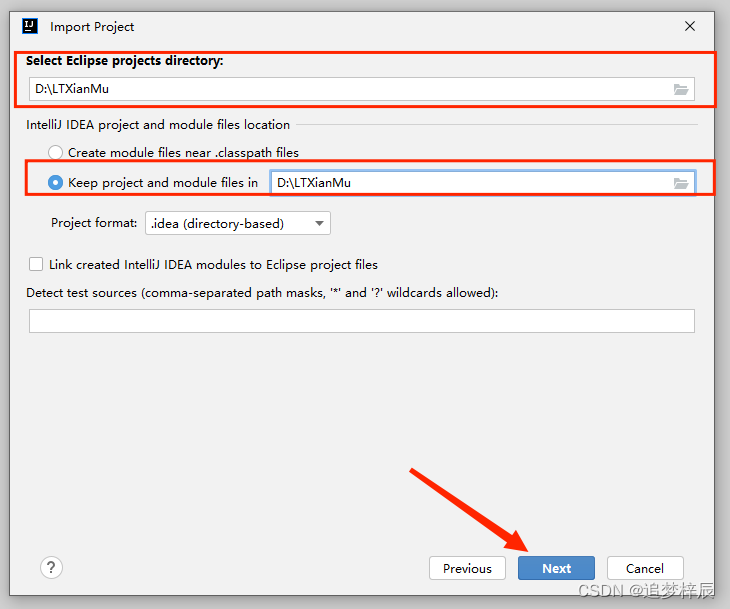The height and width of the screenshot is (609, 730).
Task: Enable Link created IntelliJ IDEA modules checkbox
Action: click(36, 264)
